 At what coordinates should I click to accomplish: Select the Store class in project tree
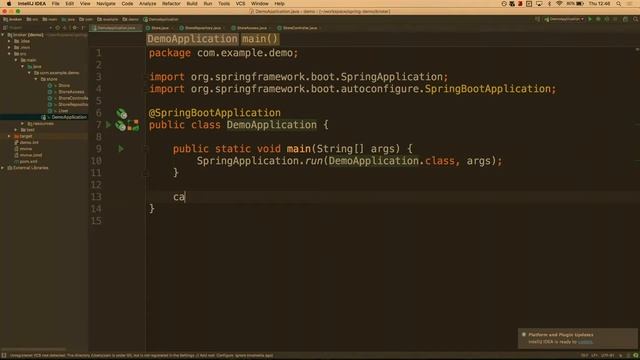point(64,85)
